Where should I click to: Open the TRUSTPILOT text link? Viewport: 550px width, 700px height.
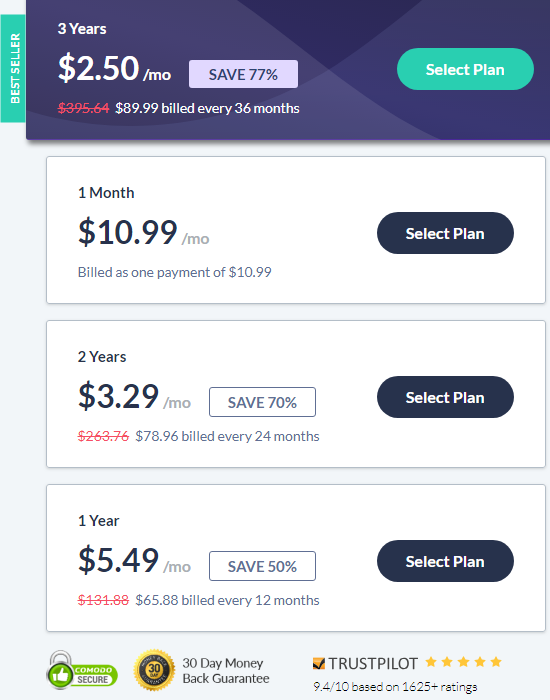pyautogui.click(x=373, y=663)
